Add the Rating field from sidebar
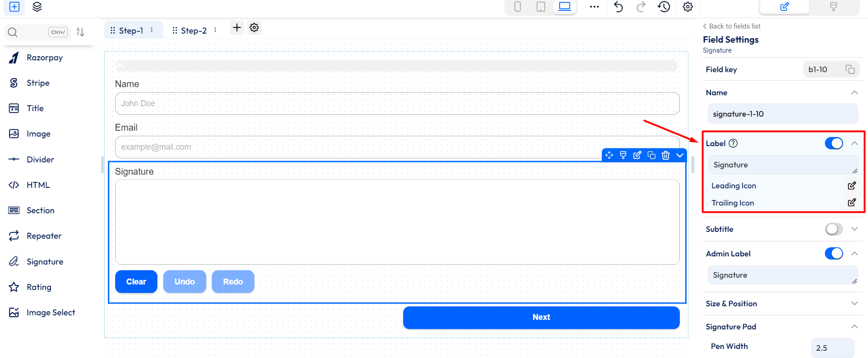The image size is (868, 358). tap(39, 287)
